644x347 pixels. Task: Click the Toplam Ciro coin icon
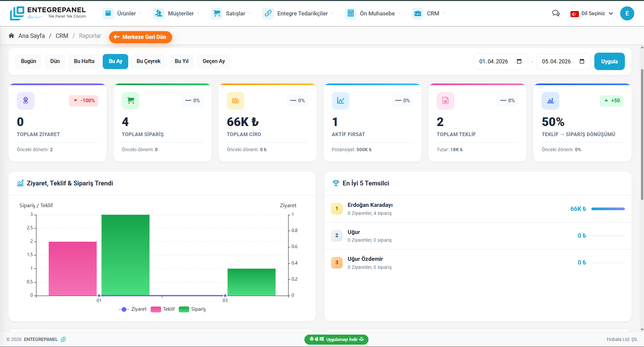coord(235,101)
